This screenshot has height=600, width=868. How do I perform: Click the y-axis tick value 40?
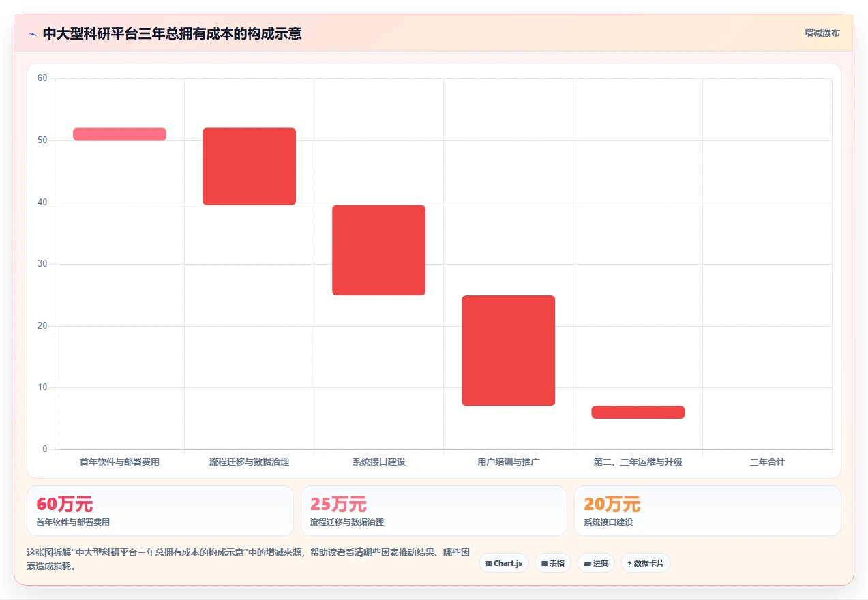click(x=42, y=202)
